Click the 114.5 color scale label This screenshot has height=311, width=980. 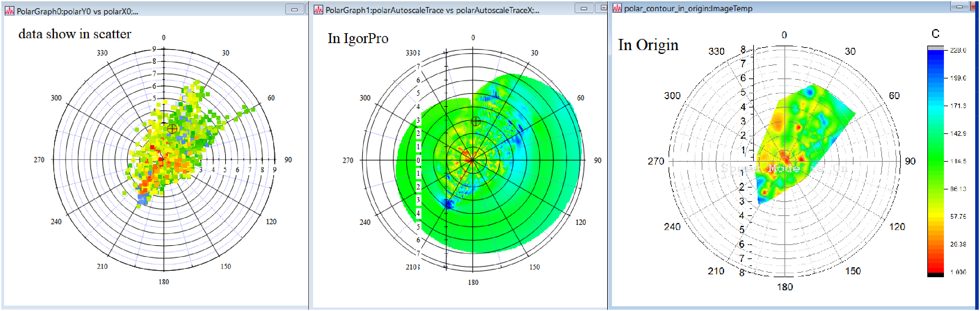958,161
